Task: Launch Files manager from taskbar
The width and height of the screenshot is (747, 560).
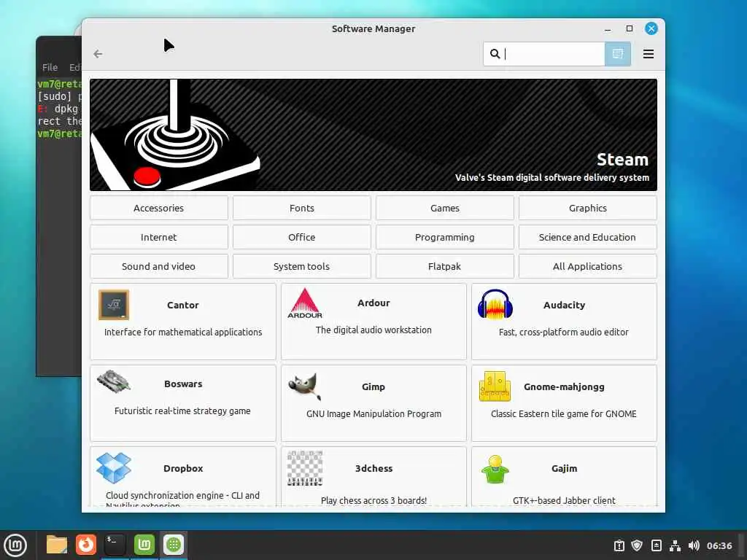Action: 57,545
